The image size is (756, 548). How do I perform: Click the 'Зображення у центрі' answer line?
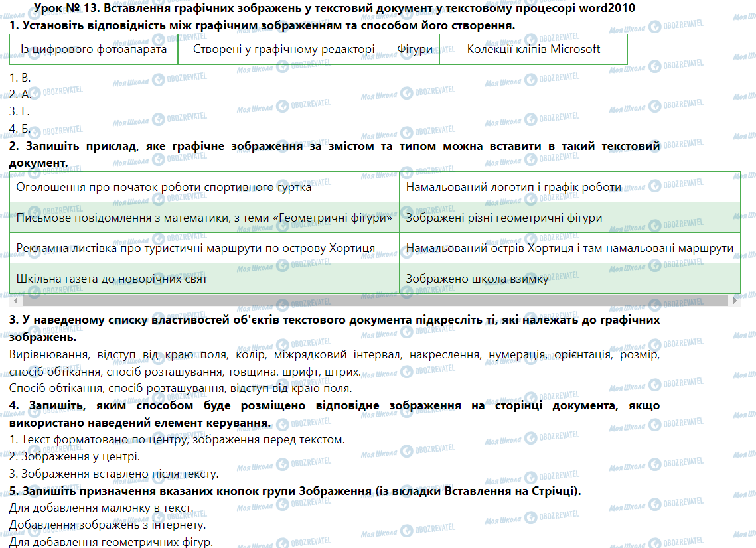[x=74, y=456]
